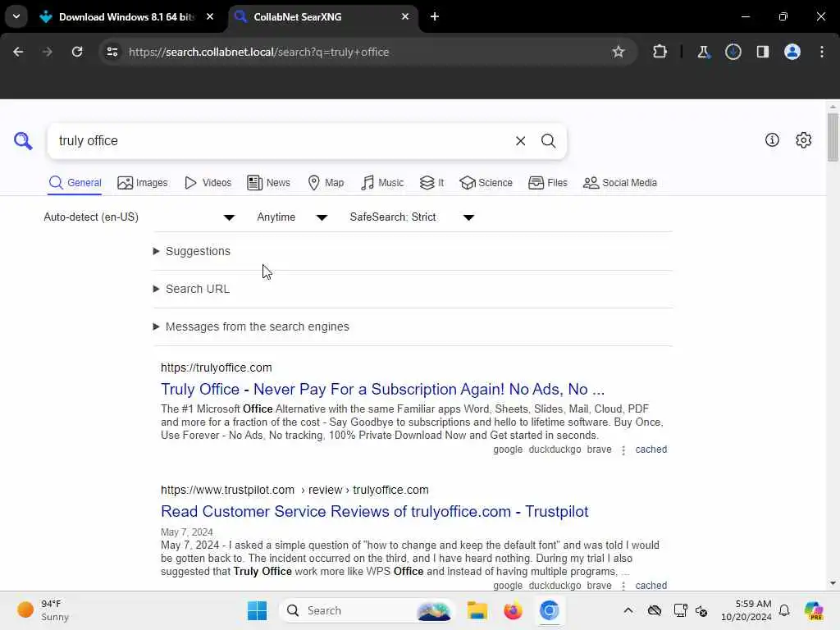The image size is (840, 630).
Task: Click the muted volume tray icon
Action: click(702, 610)
